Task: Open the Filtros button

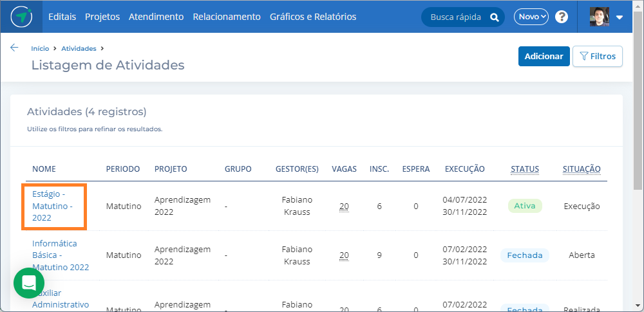Action: pyautogui.click(x=598, y=56)
